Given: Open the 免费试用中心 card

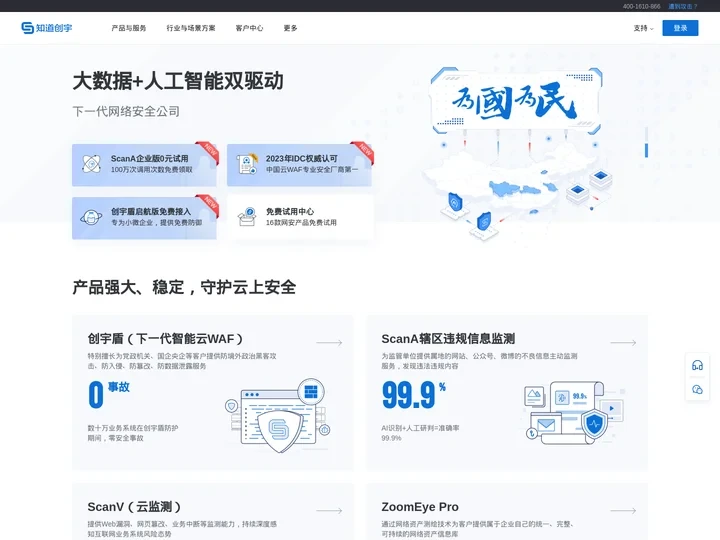Looking at the screenshot, I should click(299, 218).
